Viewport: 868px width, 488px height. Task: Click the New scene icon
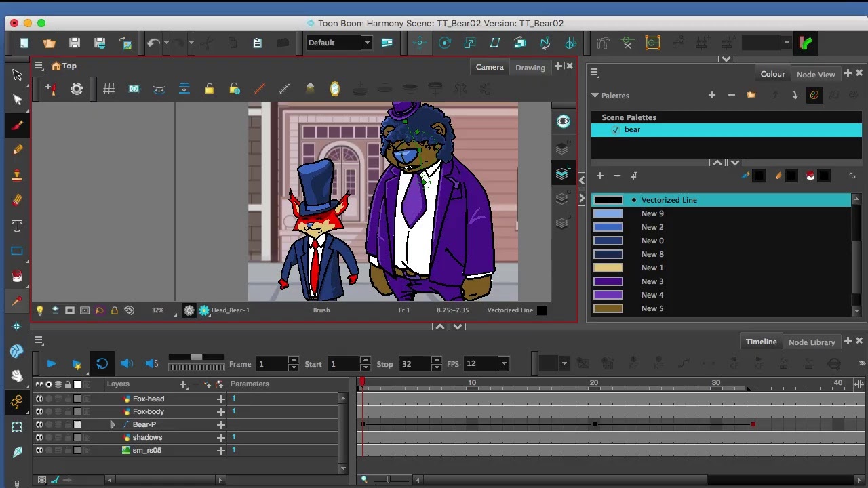point(24,43)
